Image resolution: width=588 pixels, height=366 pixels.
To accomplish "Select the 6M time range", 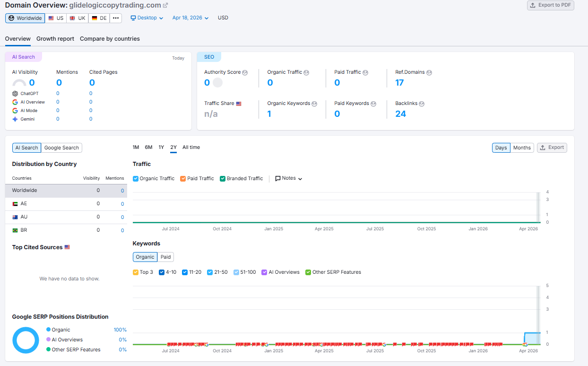I will coord(148,148).
